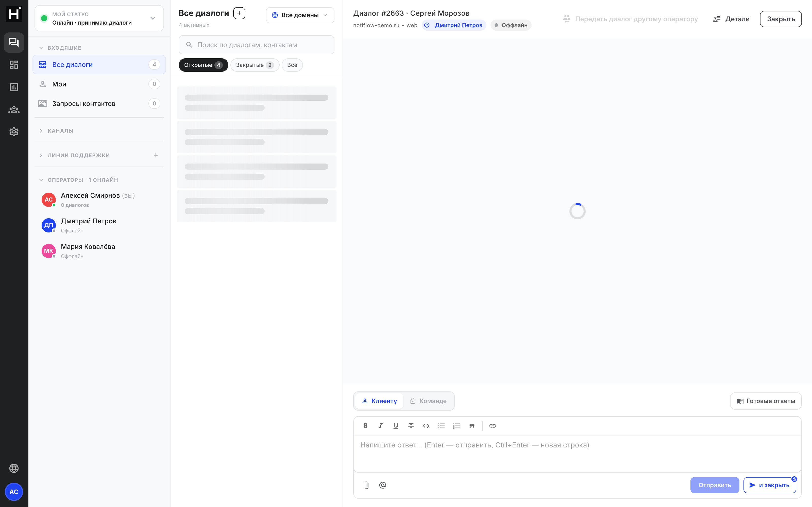The image size is (812, 507).
Task: Open the Мой статус dropdown
Action: (99, 19)
